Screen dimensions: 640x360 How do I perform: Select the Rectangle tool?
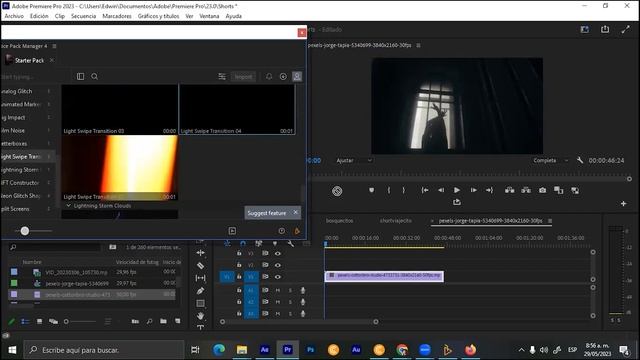pos(200,303)
